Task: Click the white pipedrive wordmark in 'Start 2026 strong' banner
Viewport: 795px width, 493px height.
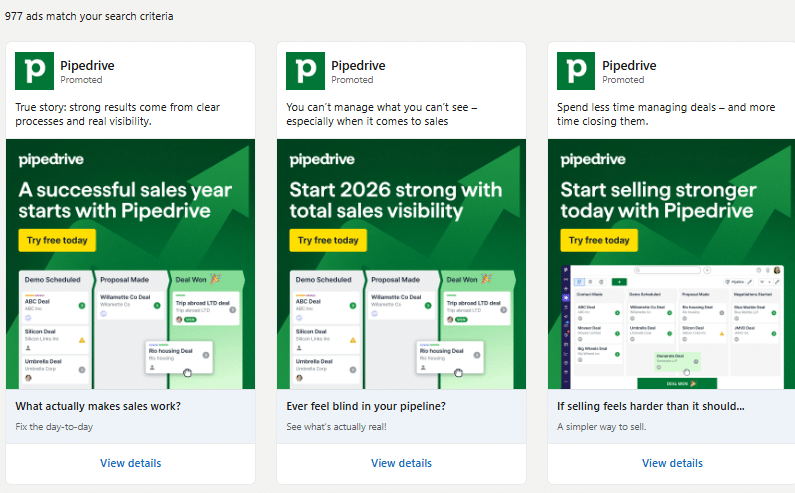Action: 326,160
